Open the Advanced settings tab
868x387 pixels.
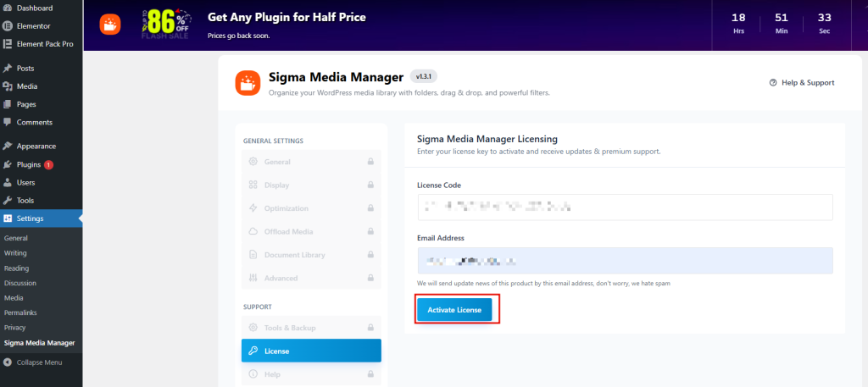[x=311, y=278]
